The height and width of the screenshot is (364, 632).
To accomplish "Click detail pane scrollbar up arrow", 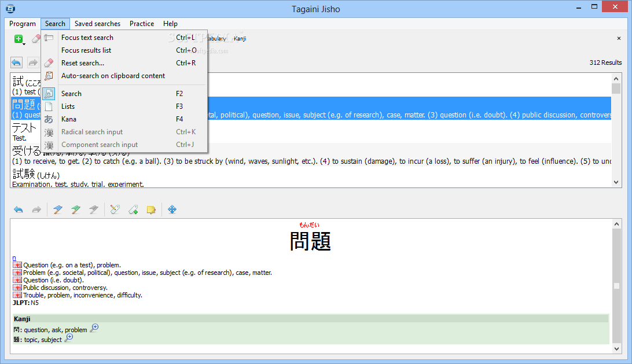I will pos(616,224).
